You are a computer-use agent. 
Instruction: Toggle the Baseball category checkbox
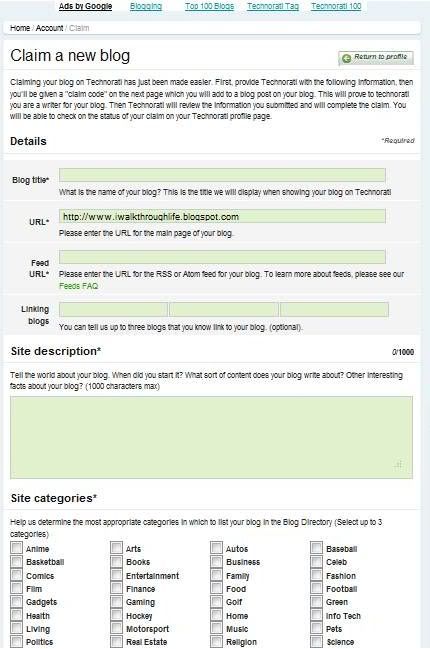(x=317, y=548)
